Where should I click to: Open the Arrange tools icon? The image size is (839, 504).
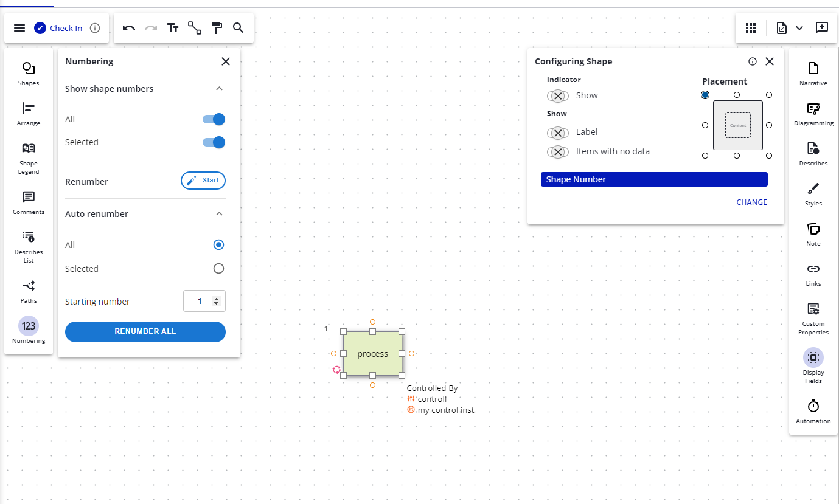tap(28, 109)
